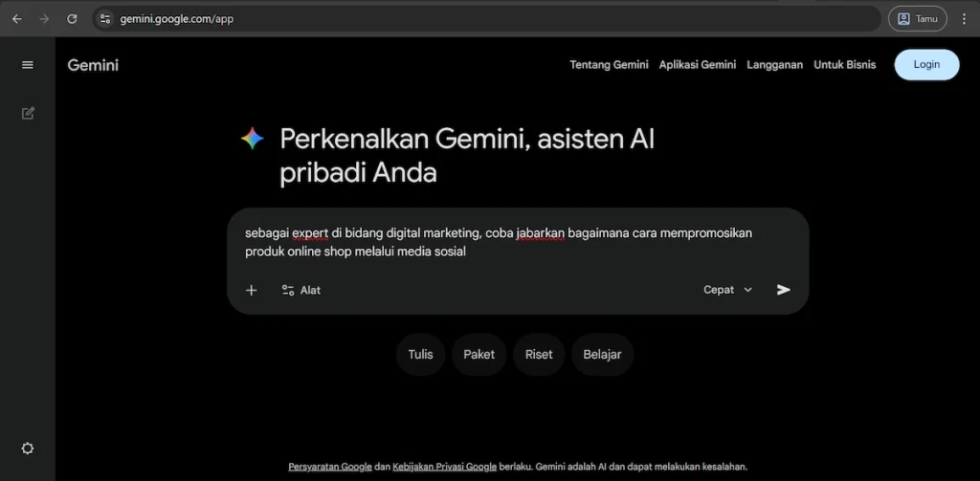This screenshot has height=481, width=980.
Task: Click the misspelled word "jabarkan" in prompt
Action: click(x=540, y=233)
